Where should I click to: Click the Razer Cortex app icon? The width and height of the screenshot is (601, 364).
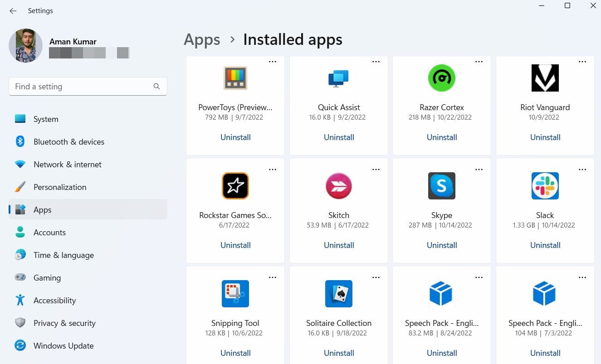[x=442, y=78]
